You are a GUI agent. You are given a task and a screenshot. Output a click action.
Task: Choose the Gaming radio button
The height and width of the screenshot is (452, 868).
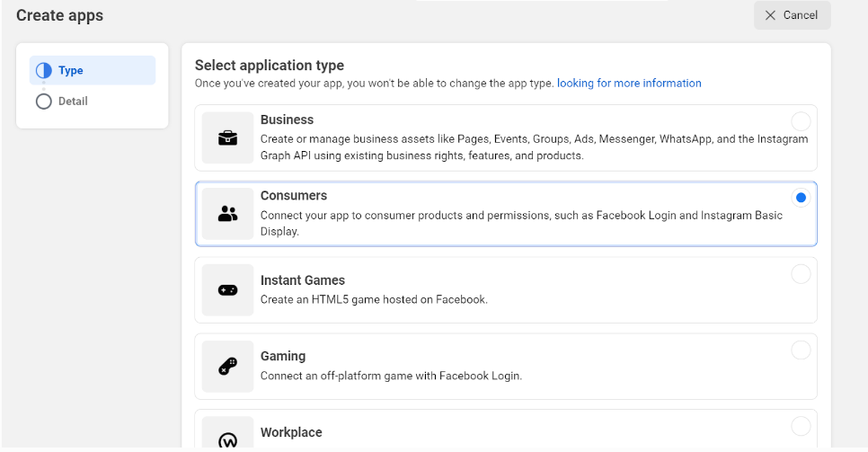pyautogui.click(x=801, y=350)
